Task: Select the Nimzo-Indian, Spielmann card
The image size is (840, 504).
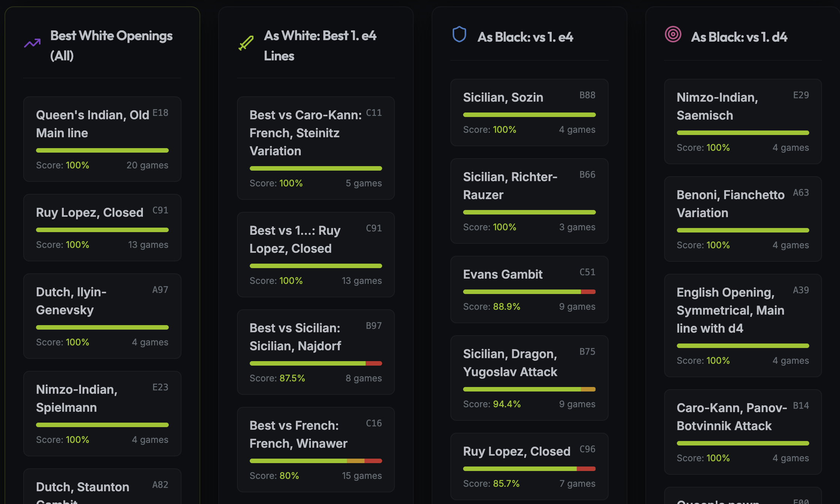Action: click(x=102, y=414)
